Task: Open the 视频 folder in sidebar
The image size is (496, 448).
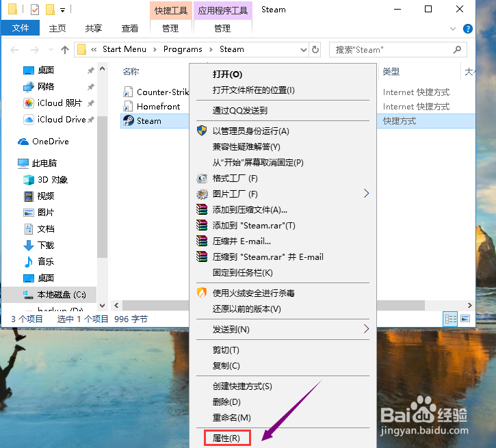Action: 39,196
